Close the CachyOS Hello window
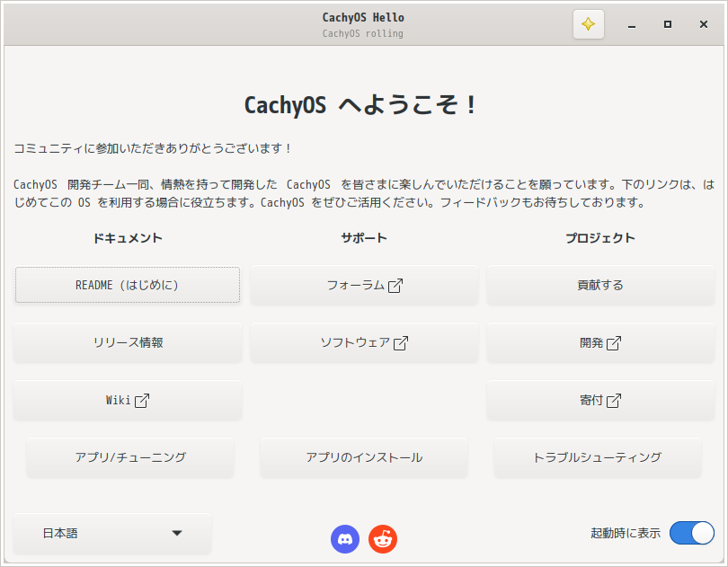The image size is (728, 567). [704, 24]
